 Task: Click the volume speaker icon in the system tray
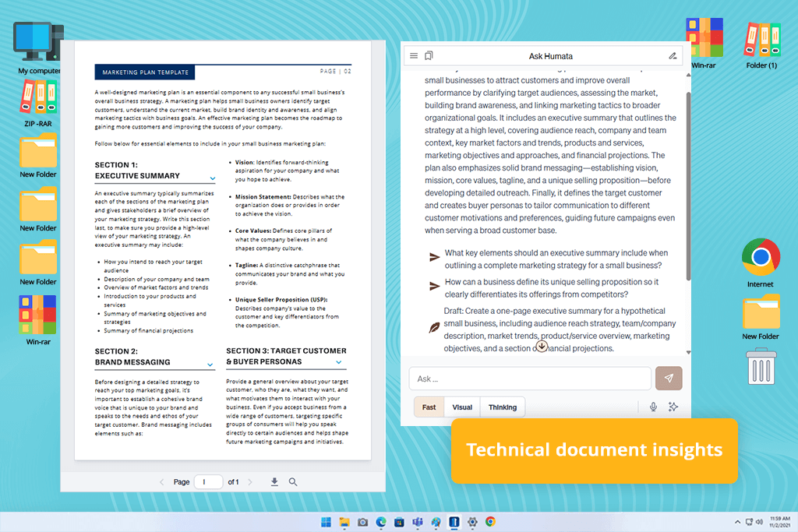[x=759, y=522]
